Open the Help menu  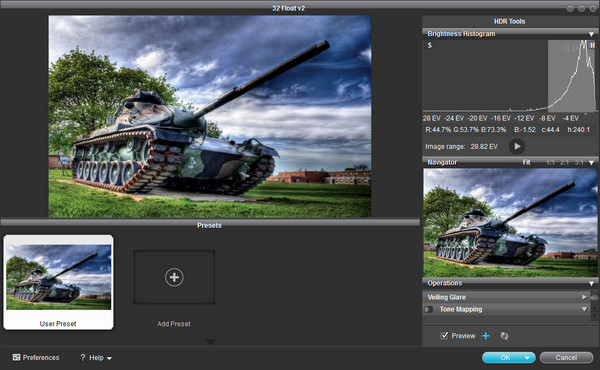[x=96, y=357]
